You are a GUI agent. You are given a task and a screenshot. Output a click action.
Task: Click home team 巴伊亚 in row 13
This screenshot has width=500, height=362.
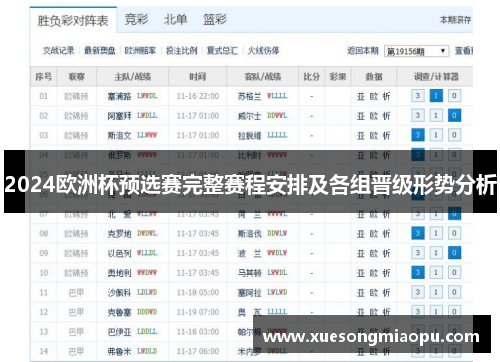(x=119, y=332)
